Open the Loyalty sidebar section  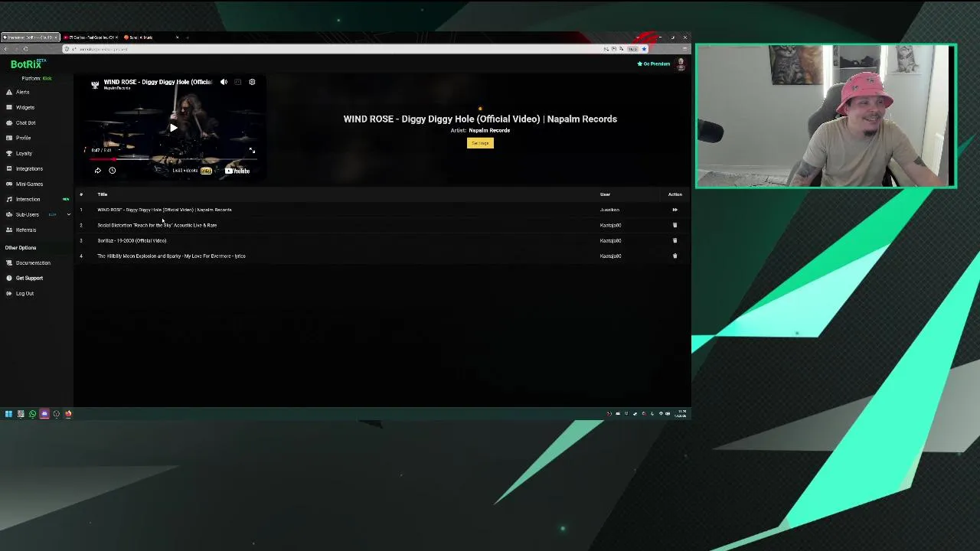coord(24,153)
